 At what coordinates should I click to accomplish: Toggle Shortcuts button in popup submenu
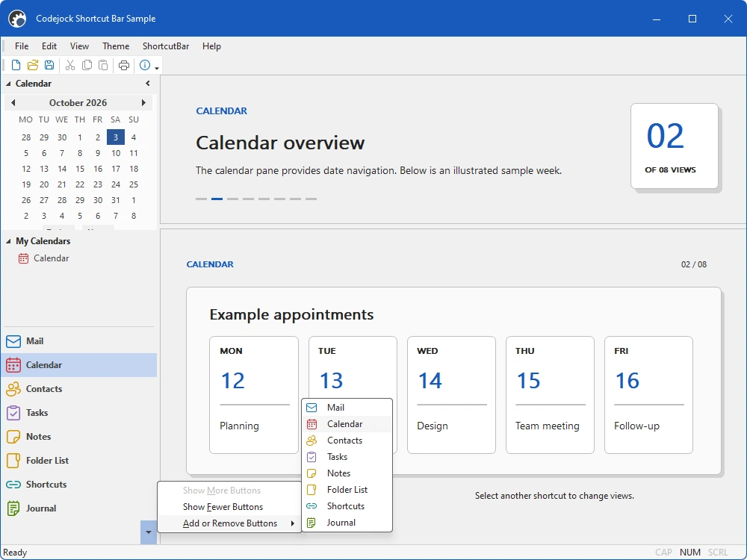click(347, 506)
